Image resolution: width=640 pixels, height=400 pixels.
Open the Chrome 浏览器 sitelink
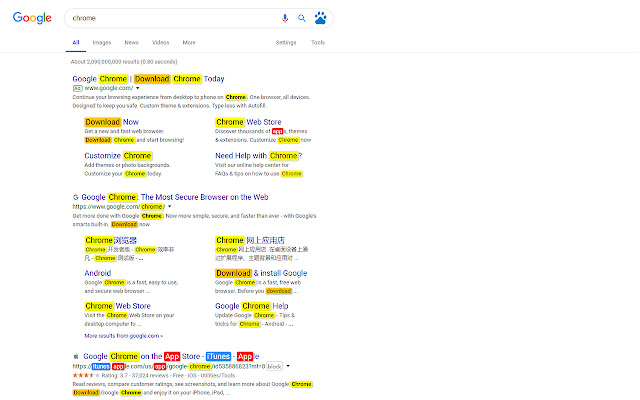(x=111, y=240)
